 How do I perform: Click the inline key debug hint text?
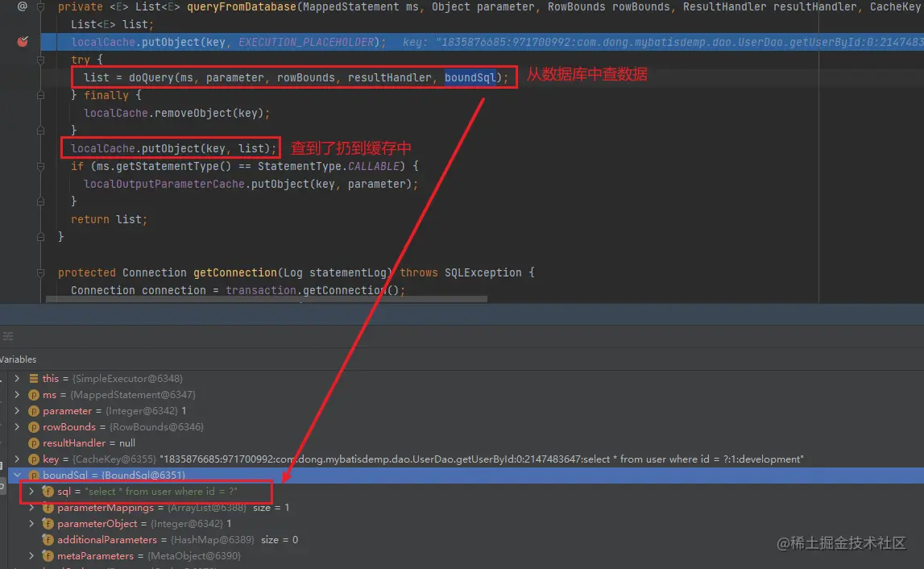click(663, 43)
